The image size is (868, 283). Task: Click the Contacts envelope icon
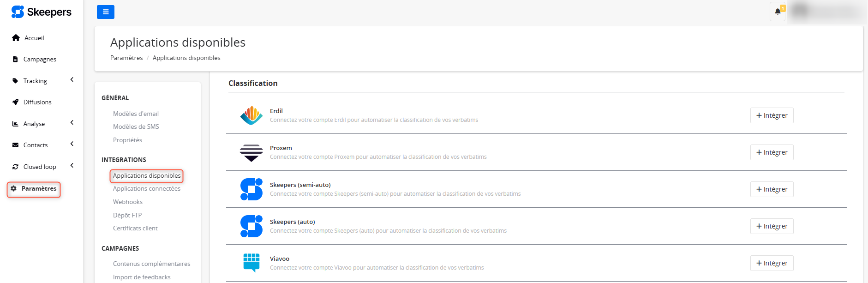point(15,145)
